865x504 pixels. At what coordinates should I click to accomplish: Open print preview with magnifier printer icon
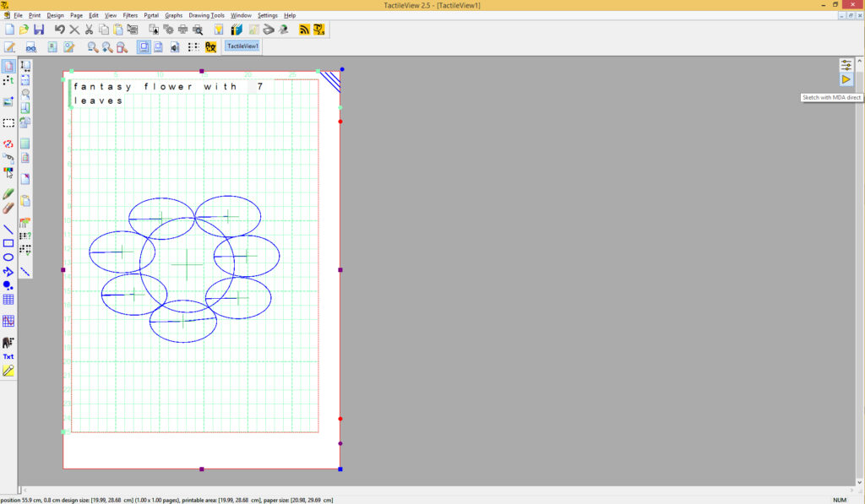click(x=198, y=30)
